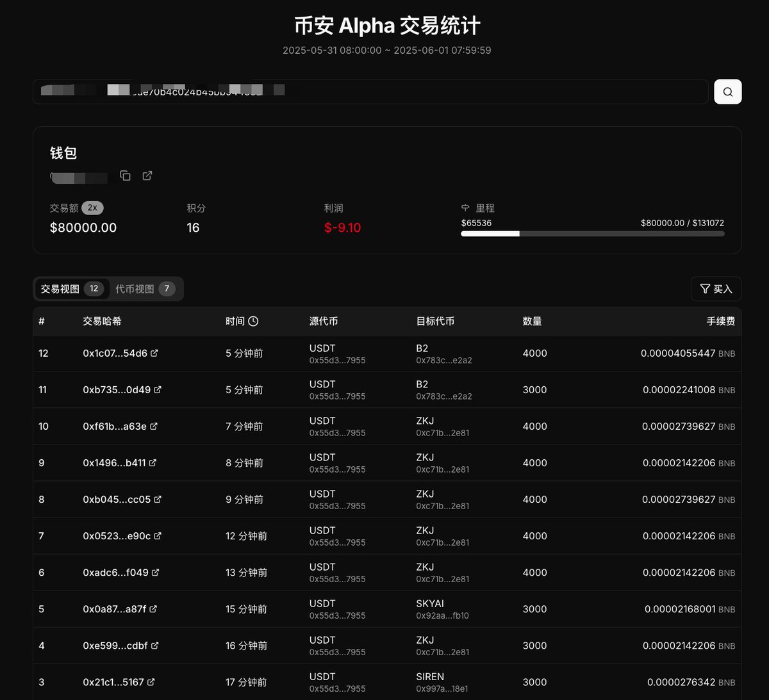Click the wallet address search field

(370, 92)
